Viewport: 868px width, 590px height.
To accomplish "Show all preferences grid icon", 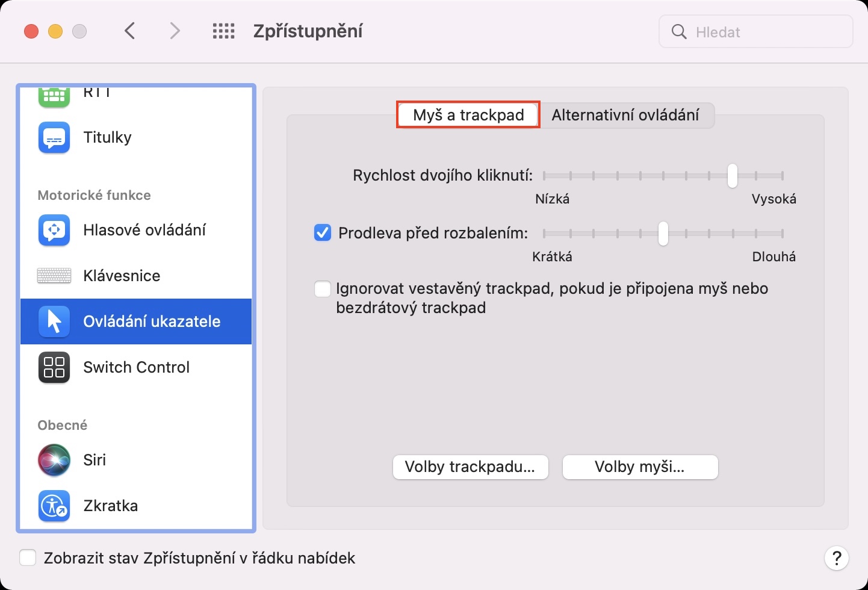I will (223, 31).
